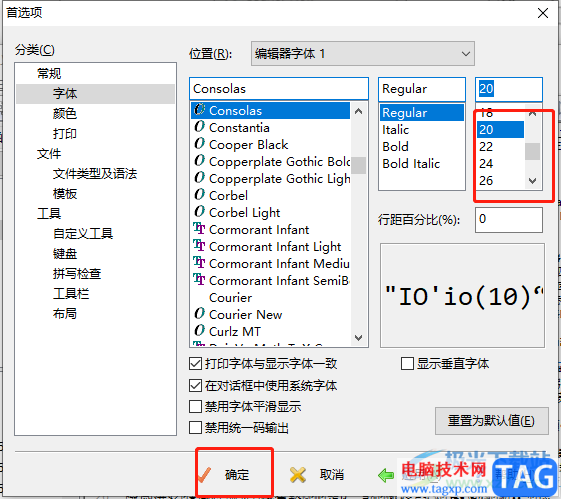This screenshot has height=499, width=561.
Task: Select 键盘 category in tree
Action: [65, 254]
